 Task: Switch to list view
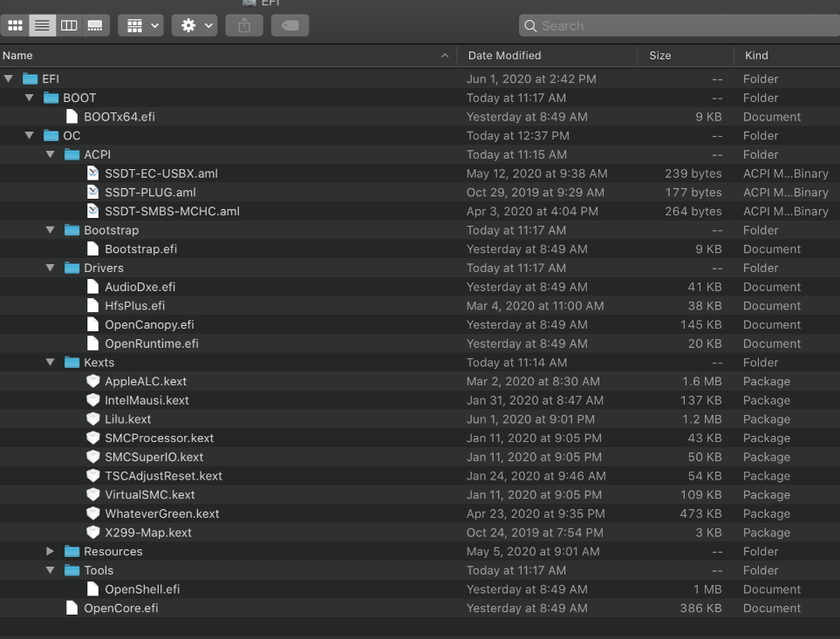[43, 25]
